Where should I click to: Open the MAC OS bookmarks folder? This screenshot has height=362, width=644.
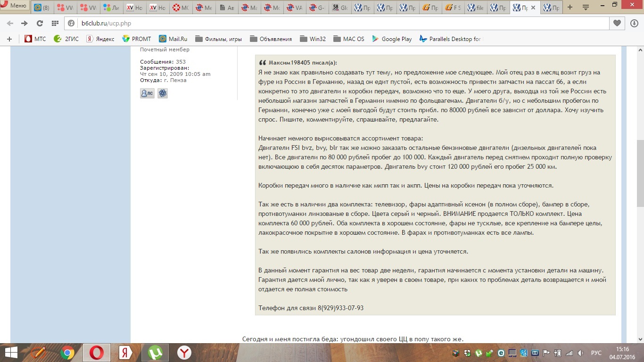(348, 39)
